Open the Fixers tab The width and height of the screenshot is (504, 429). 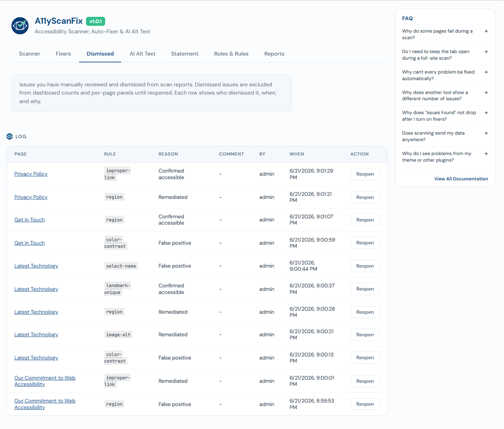click(63, 54)
